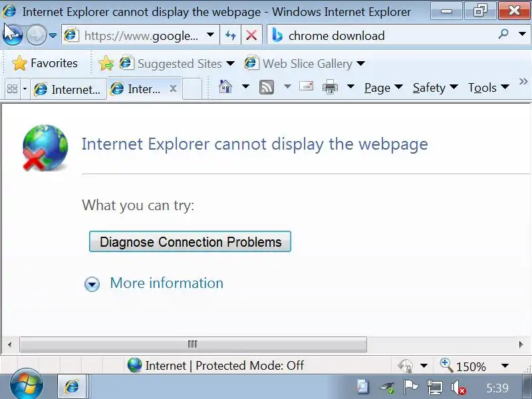Click the Add to Favorites Bar star icon
The height and width of the screenshot is (399, 532).
click(x=106, y=63)
